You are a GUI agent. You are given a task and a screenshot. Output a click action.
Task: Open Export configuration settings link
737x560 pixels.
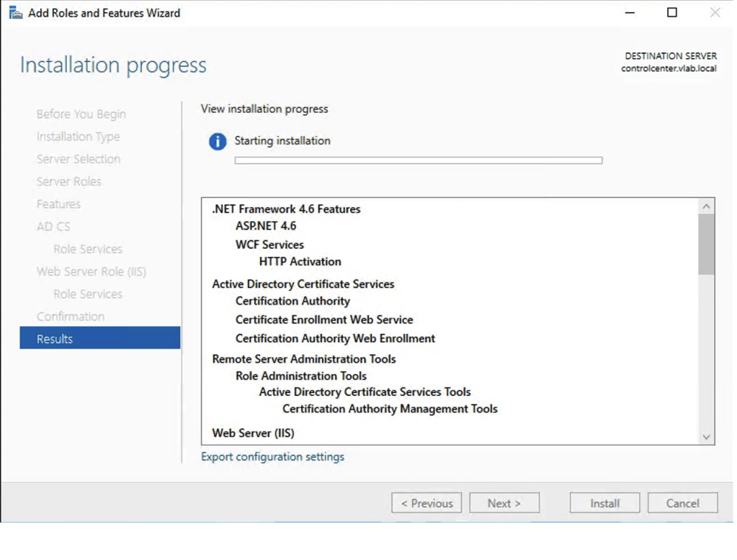tap(272, 457)
